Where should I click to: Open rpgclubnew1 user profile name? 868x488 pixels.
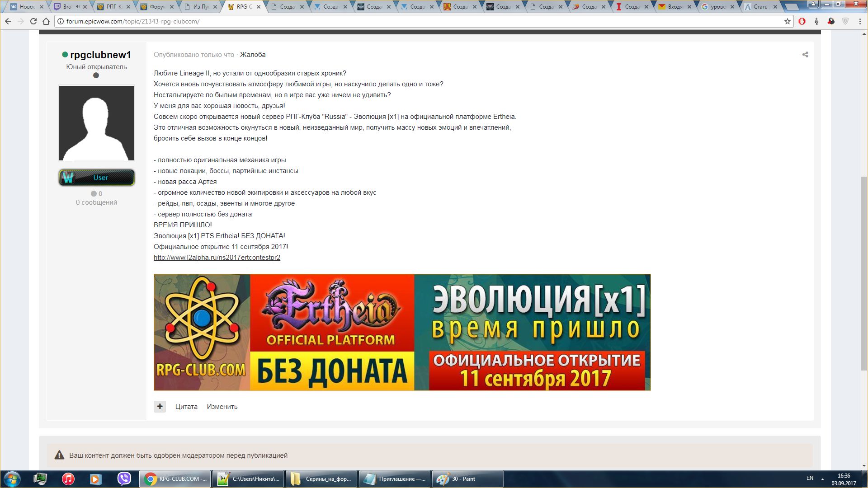[x=100, y=55]
